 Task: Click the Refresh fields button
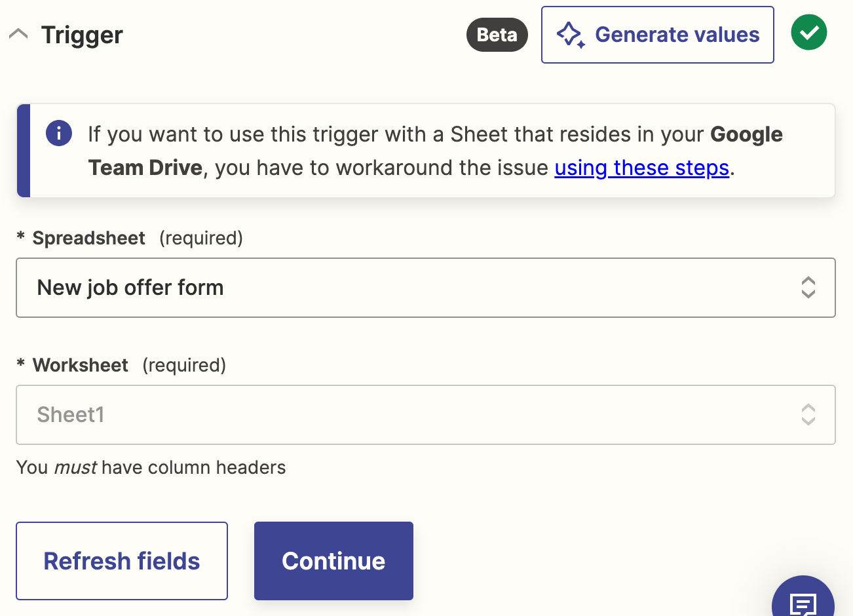(122, 561)
